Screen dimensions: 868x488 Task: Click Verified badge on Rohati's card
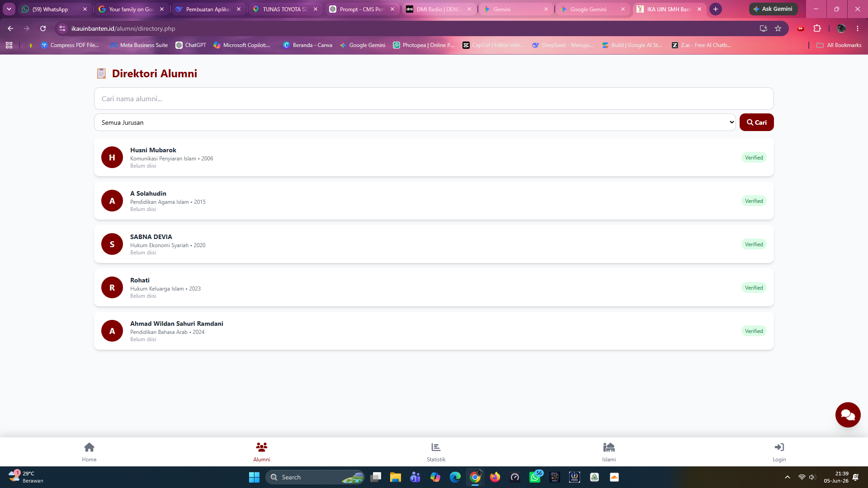pyautogui.click(x=754, y=287)
